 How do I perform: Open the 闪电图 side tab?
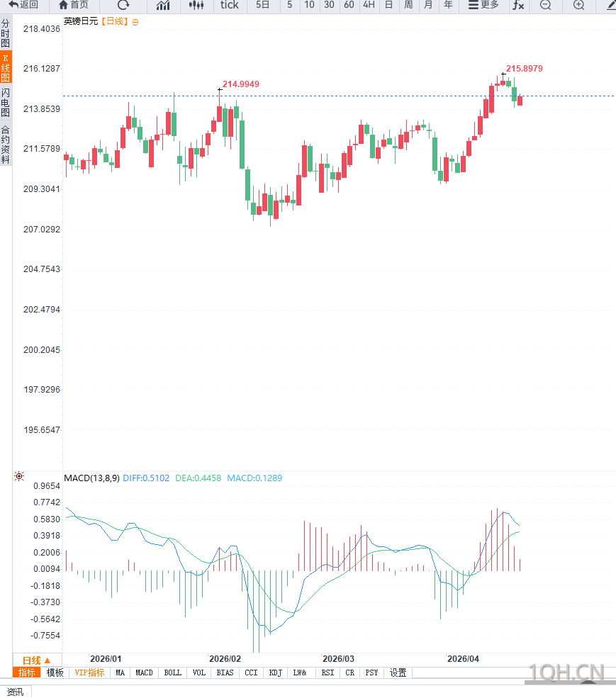[6, 102]
